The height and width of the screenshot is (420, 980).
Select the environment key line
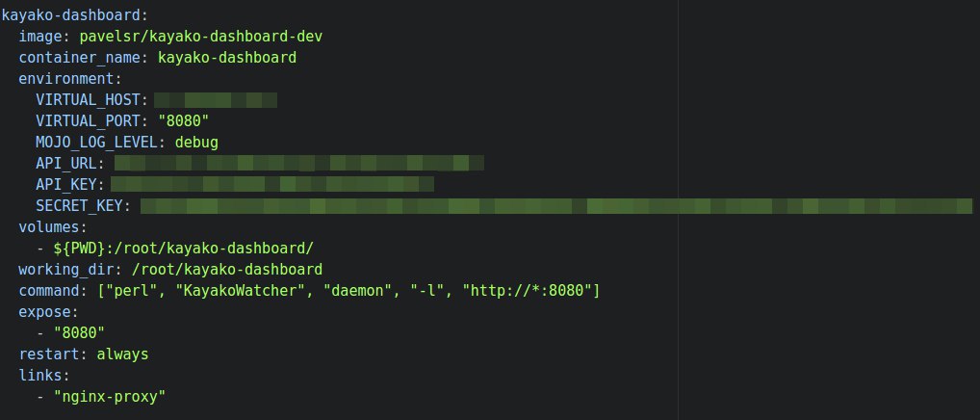67,79
